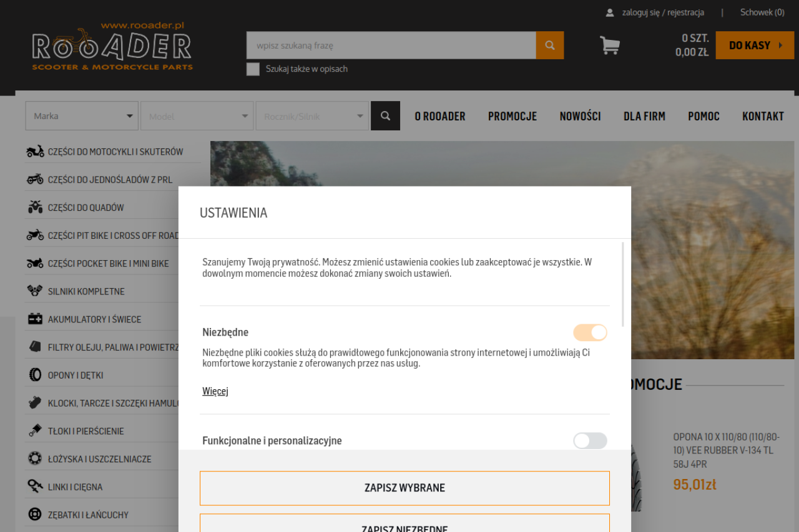This screenshot has height=532, width=799.
Task: Click the ZAPISZ NIEZBĘDNE button
Action: point(404,523)
